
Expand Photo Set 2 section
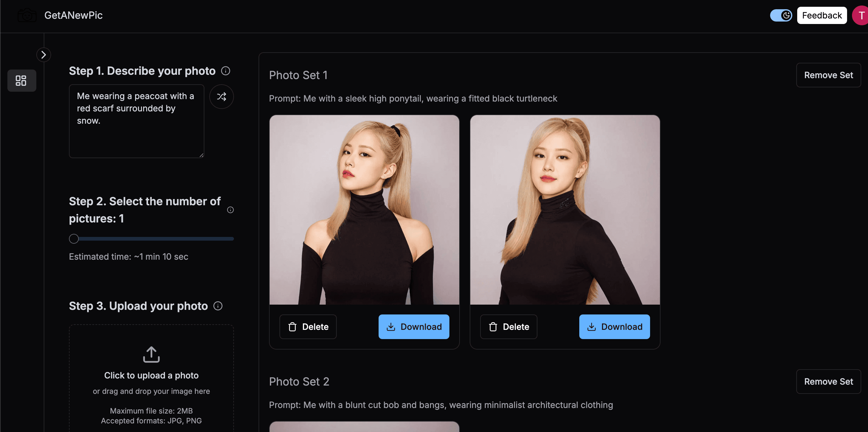coord(299,381)
